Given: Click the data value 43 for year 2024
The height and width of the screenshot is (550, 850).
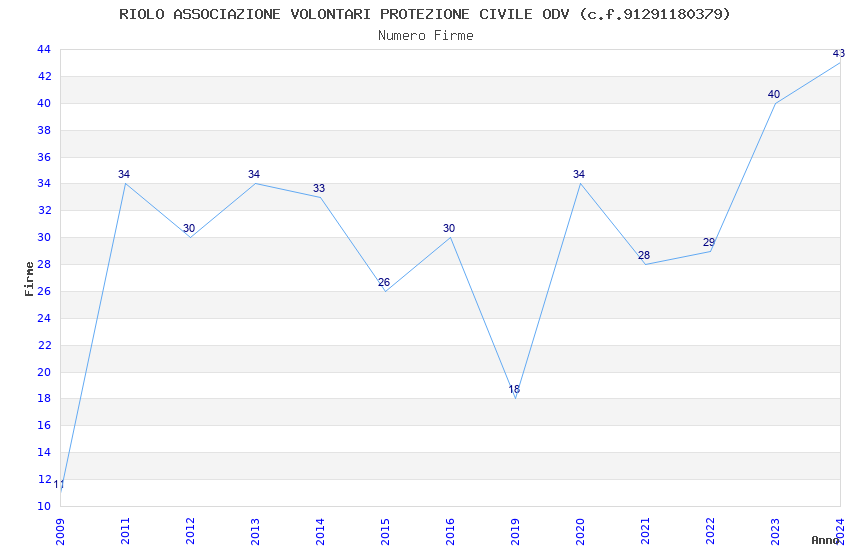Looking at the screenshot, I should 839,54.
